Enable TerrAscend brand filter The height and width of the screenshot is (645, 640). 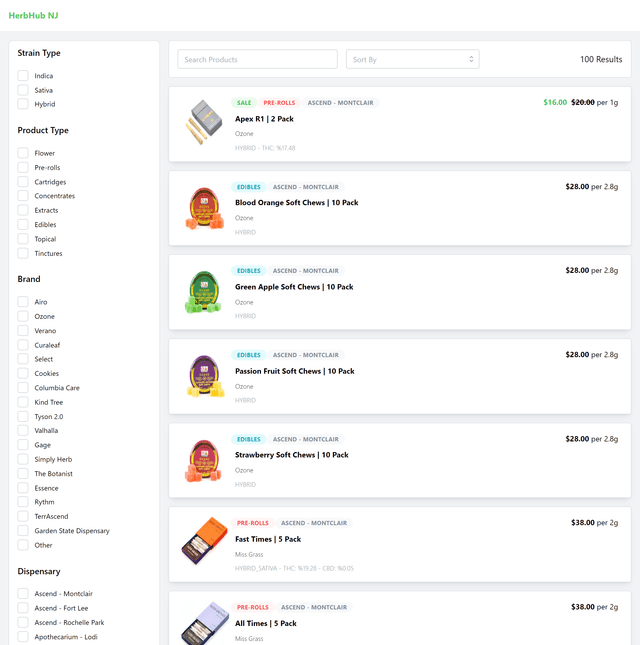[23, 517]
